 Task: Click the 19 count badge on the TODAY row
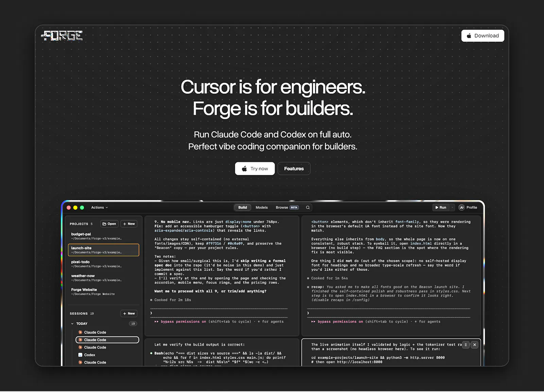(x=133, y=324)
